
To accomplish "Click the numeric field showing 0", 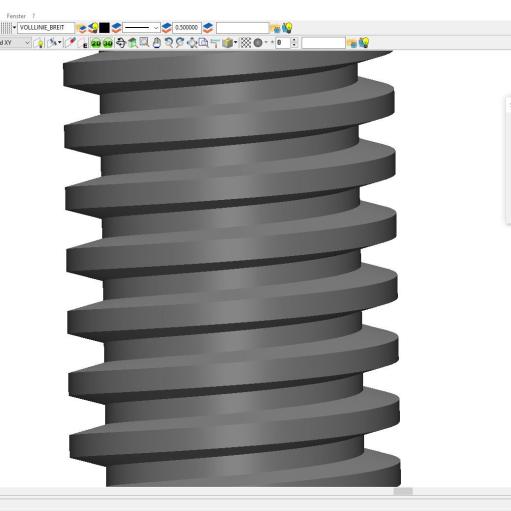I will coord(282,43).
